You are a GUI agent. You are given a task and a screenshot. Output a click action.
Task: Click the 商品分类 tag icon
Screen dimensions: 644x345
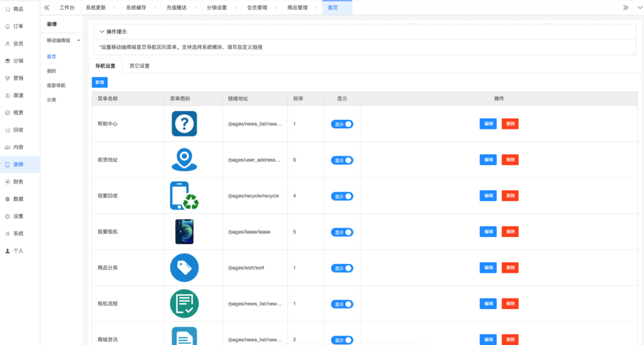(184, 268)
